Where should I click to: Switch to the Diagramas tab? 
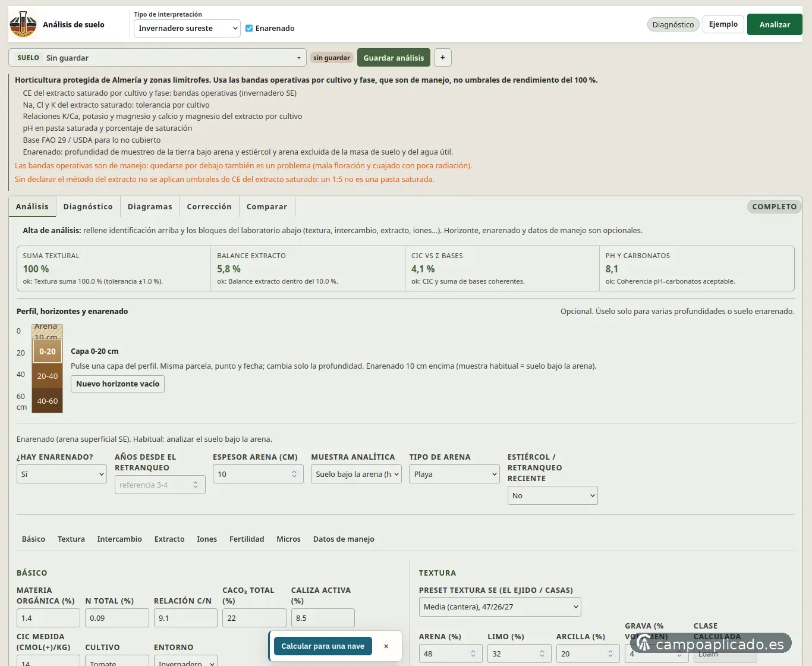(x=150, y=206)
